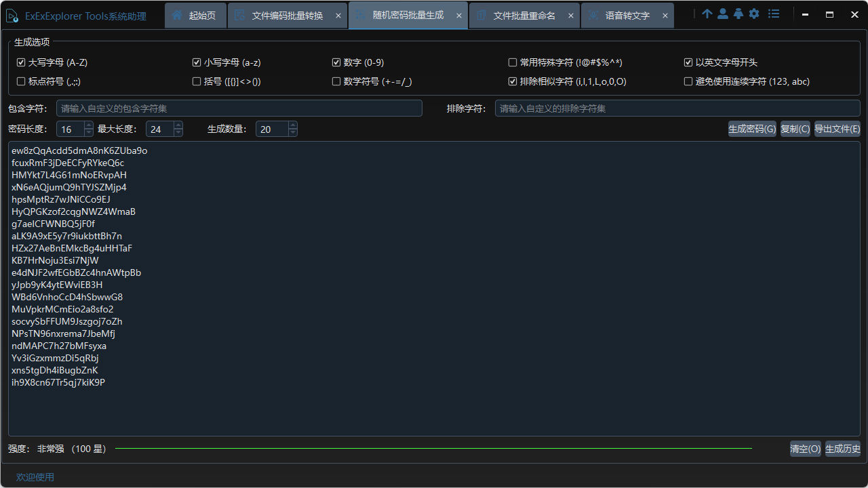Screen dimensions: 868x488
Task: Open the user account icon
Action: (x=723, y=14)
